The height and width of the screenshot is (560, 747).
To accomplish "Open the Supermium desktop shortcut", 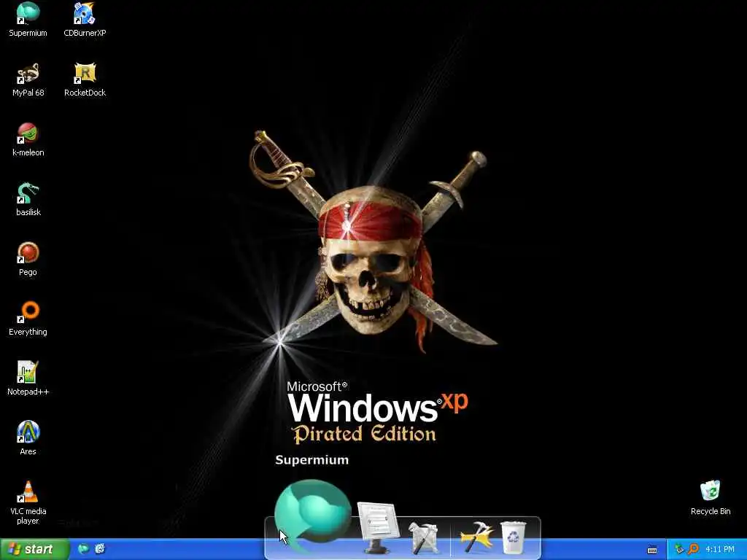I will coord(28,19).
